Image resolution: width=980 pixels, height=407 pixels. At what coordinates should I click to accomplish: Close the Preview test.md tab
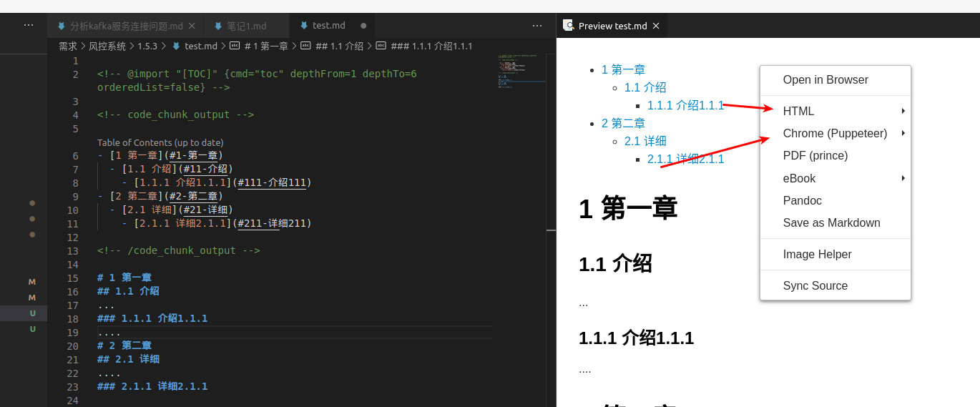[656, 26]
